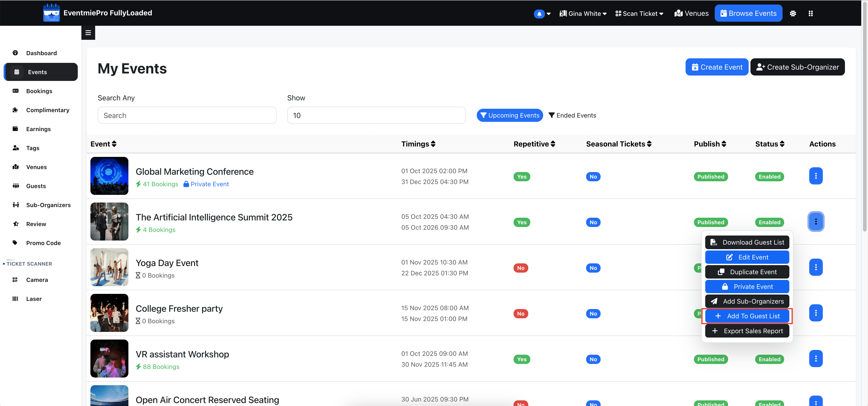Image resolution: width=868 pixels, height=406 pixels.
Task: Click the page vertical scrollbar
Action: (x=865, y=116)
